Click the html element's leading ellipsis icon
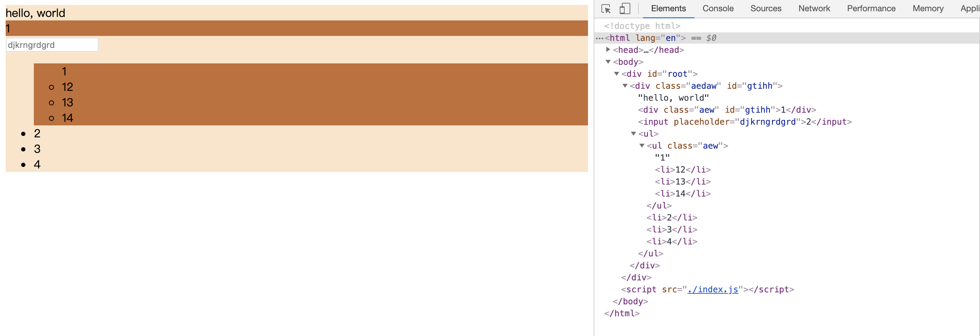980x336 pixels. (600, 38)
